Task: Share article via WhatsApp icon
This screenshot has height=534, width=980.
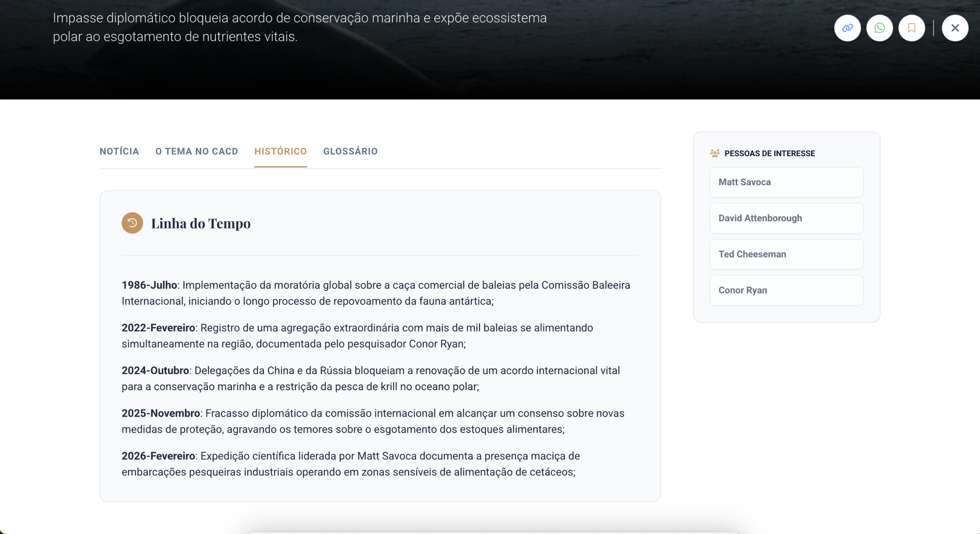Action: click(x=879, y=28)
